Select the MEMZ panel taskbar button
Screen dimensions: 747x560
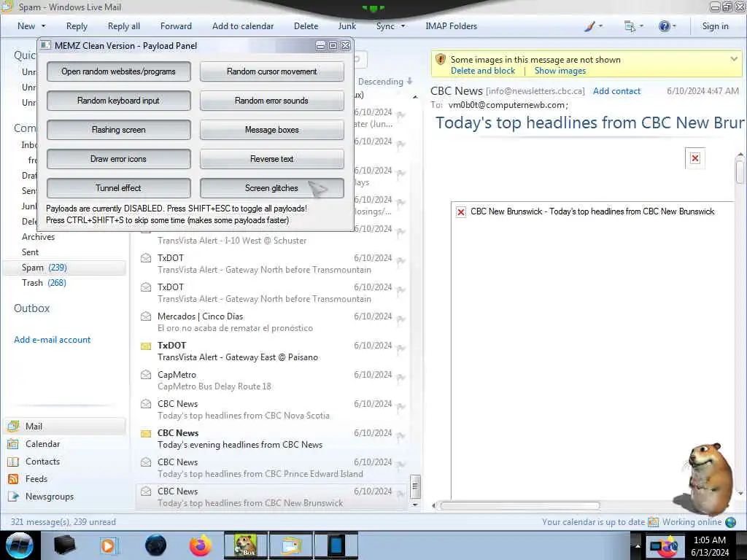coord(336,545)
